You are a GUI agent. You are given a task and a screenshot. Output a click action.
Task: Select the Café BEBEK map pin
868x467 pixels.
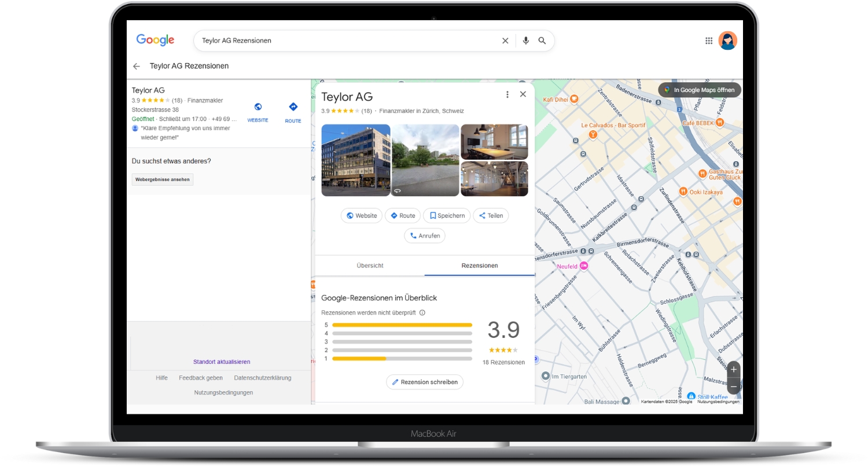(x=720, y=122)
